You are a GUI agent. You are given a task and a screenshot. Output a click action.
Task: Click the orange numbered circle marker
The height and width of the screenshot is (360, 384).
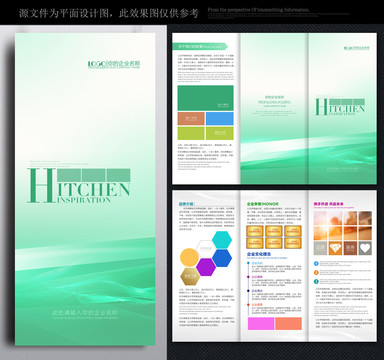tap(316, 273)
